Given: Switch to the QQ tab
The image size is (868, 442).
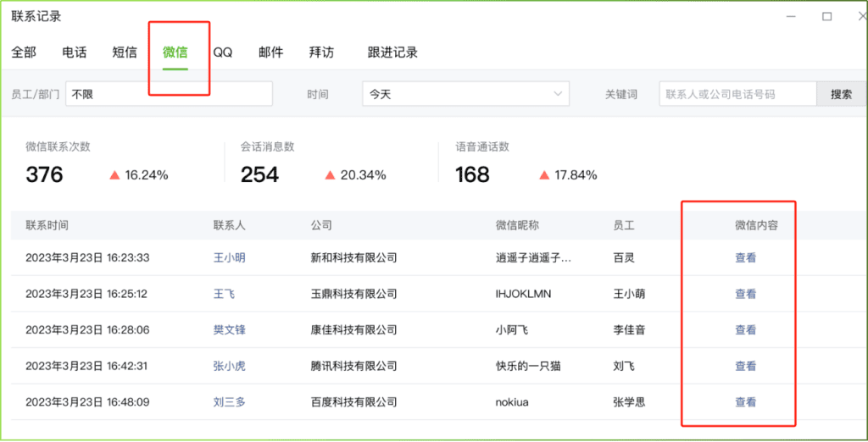Looking at the screenshot, I should point(223,52).
